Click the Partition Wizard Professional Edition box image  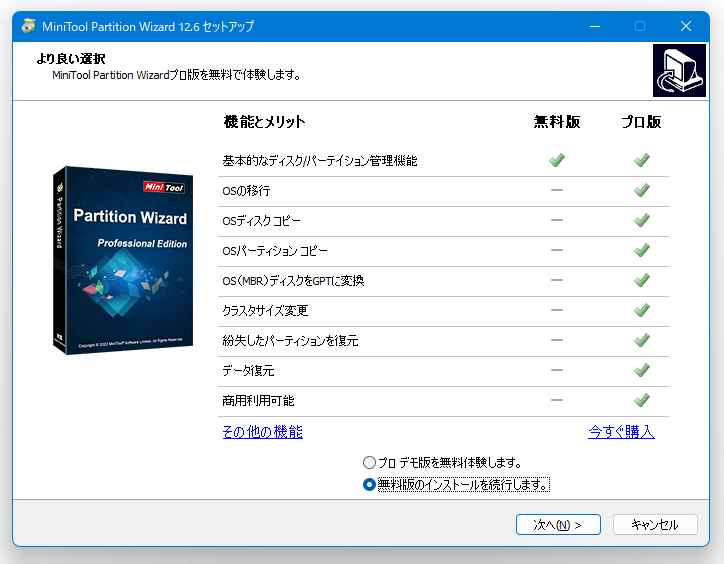click(x=123, y=260)
